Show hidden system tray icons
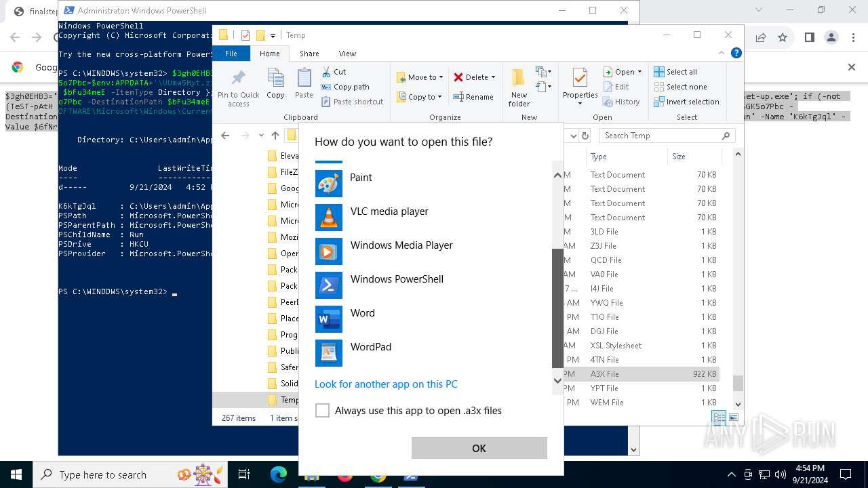 coord(731,475)
